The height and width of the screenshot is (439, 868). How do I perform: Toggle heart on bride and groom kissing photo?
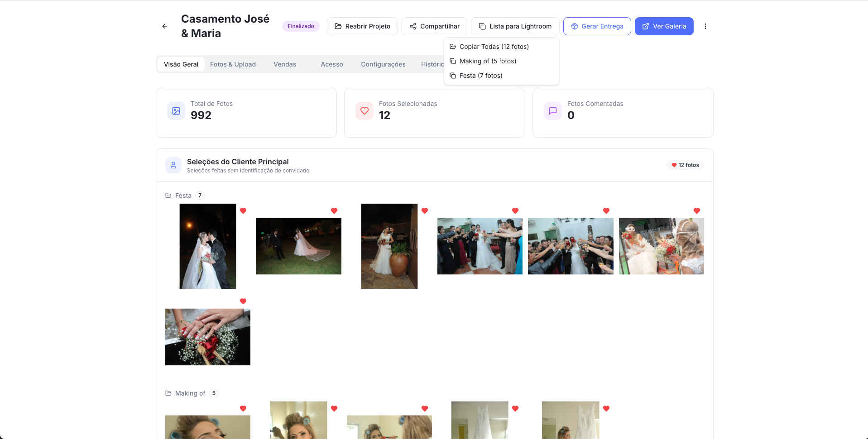[243, 211]
